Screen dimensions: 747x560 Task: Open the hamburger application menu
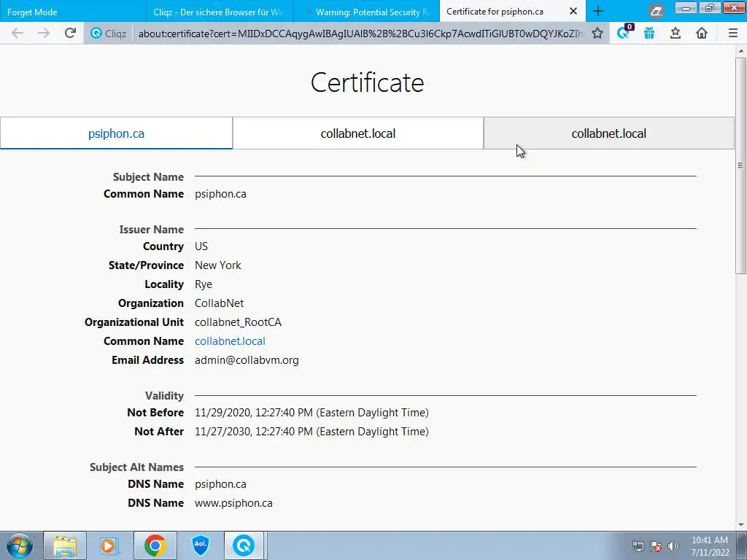(732, 33)
